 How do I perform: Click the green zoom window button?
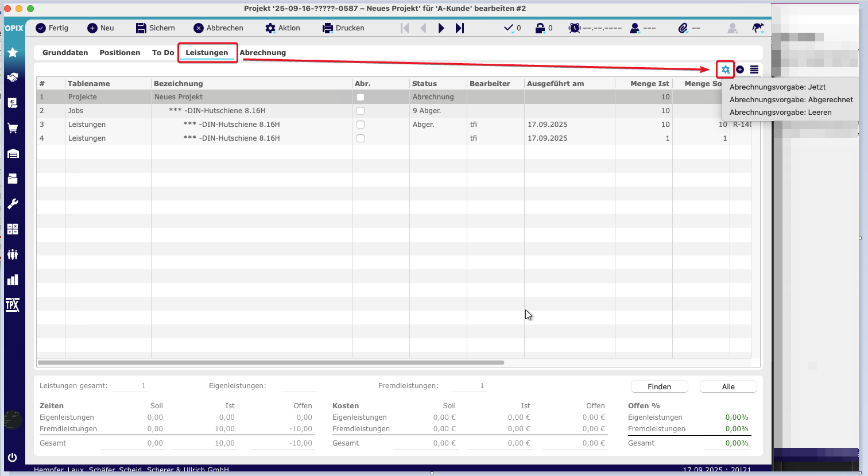coord(30,9)
